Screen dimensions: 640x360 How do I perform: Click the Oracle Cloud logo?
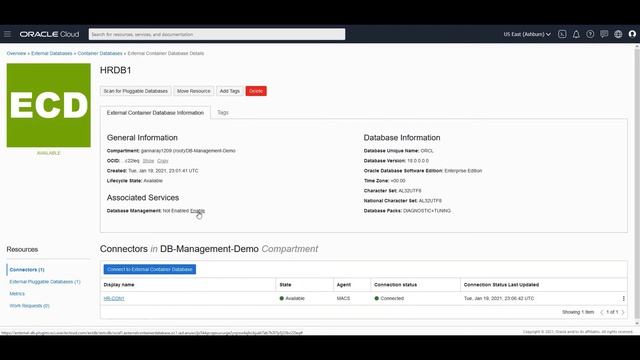(49, 34)
